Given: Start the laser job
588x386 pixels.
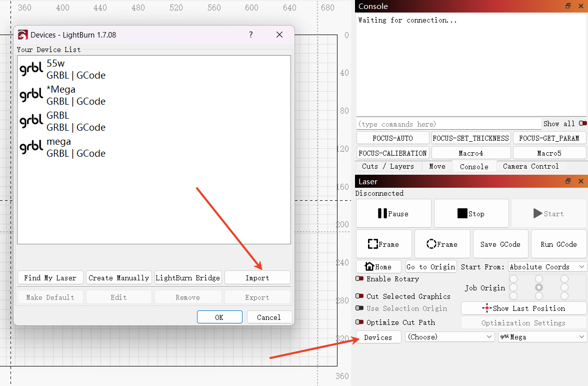Looking at the screenshot, I should pyautogui.click(x=549, y=214).
